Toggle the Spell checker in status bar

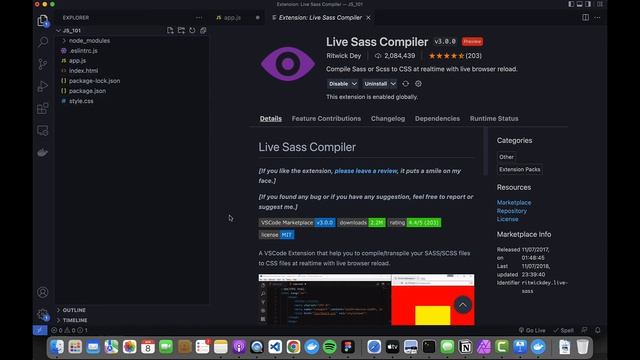[x=563, y=330]
